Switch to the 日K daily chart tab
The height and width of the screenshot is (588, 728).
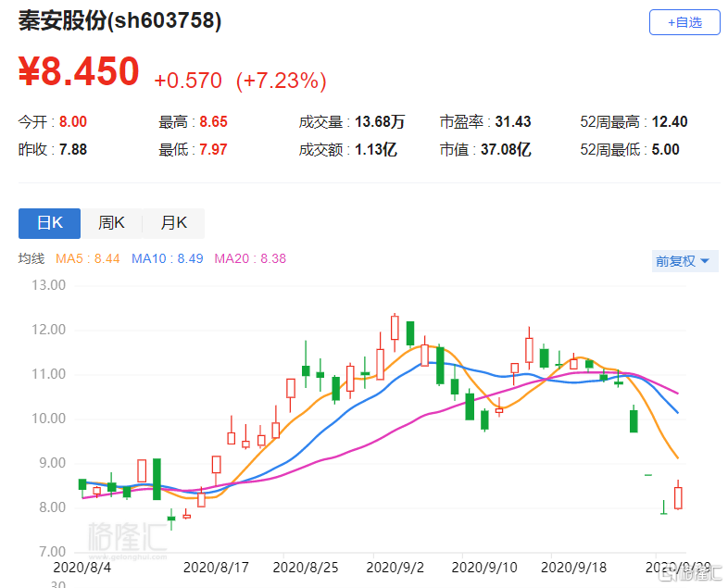click(50, 223)
